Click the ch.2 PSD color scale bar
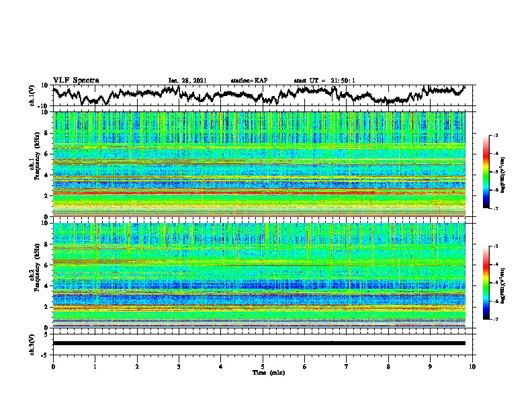 pos(486,283)
